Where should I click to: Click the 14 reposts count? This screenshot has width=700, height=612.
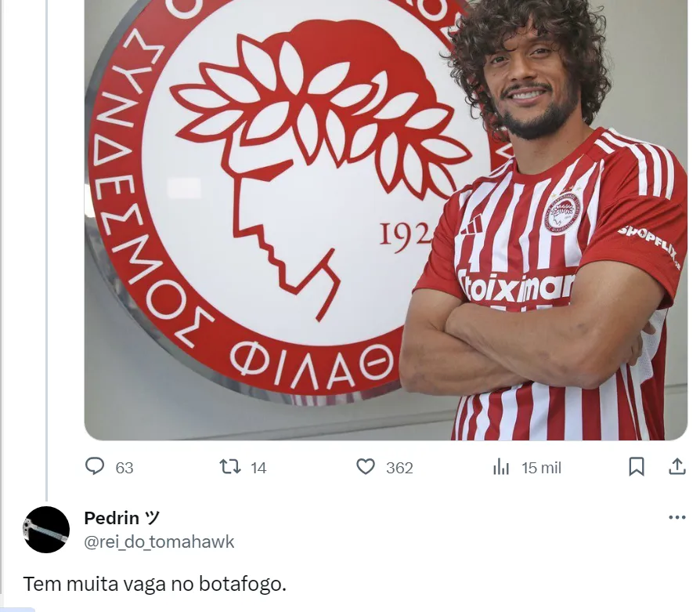tap(258, 468)
